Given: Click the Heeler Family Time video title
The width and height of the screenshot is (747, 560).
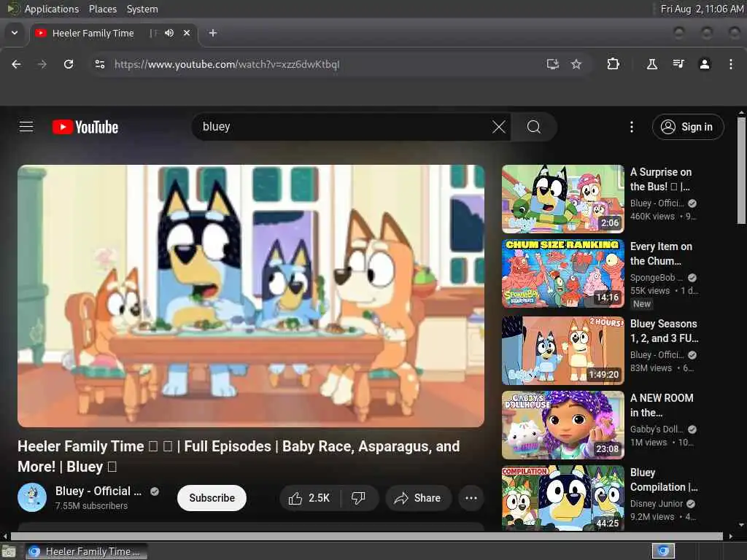Looking at the screenshot, I should tap(239, 456).
